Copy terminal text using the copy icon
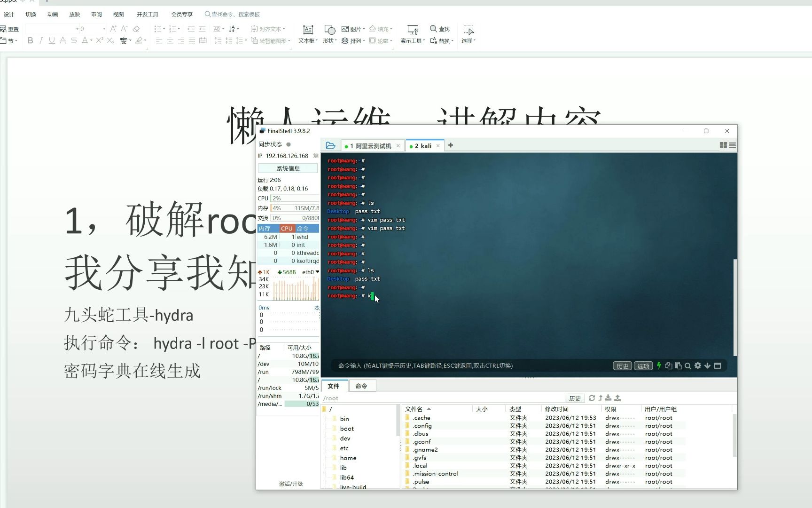This screenshot has height=508, width=812. tap(668, 365)
